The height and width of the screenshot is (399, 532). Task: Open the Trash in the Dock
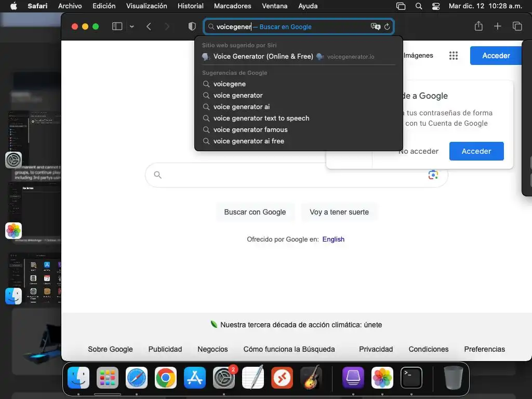453,377
